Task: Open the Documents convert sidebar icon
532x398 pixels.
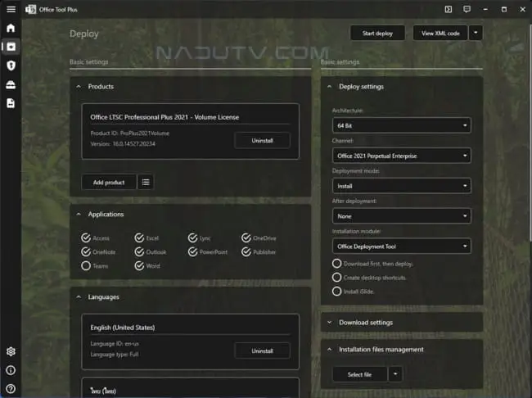Action: point(11,103)
